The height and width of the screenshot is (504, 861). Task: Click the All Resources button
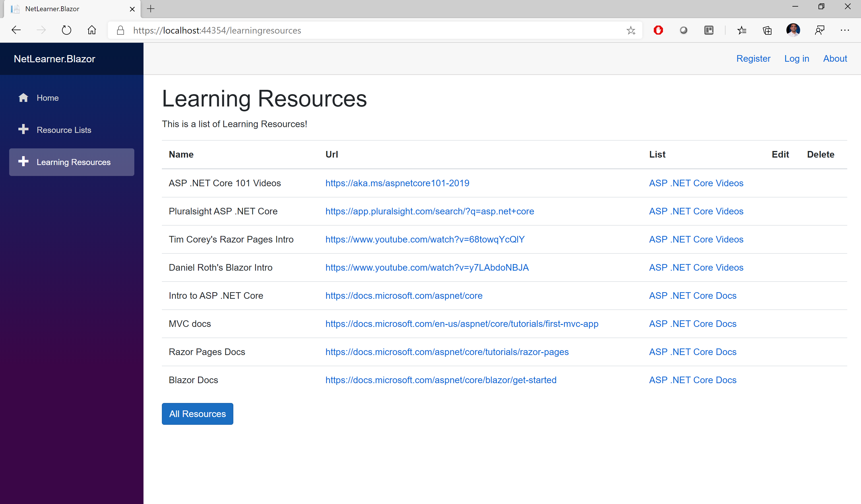[x=197, y=413]
